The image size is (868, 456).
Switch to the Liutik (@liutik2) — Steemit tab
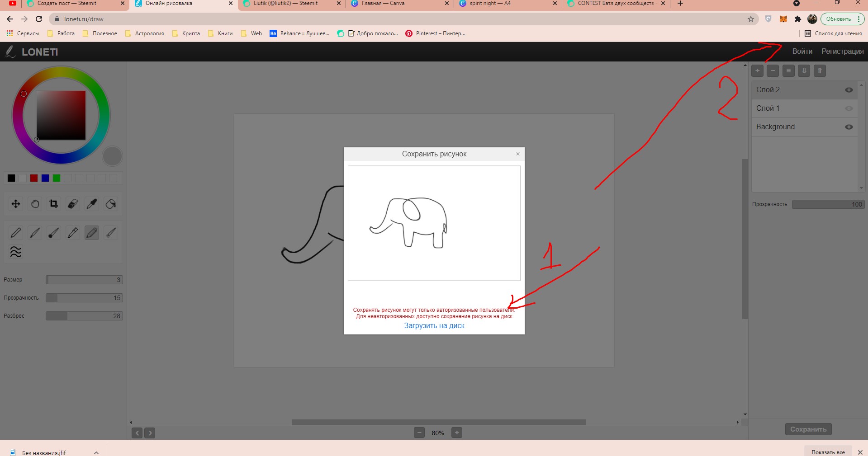click(291, 4)
